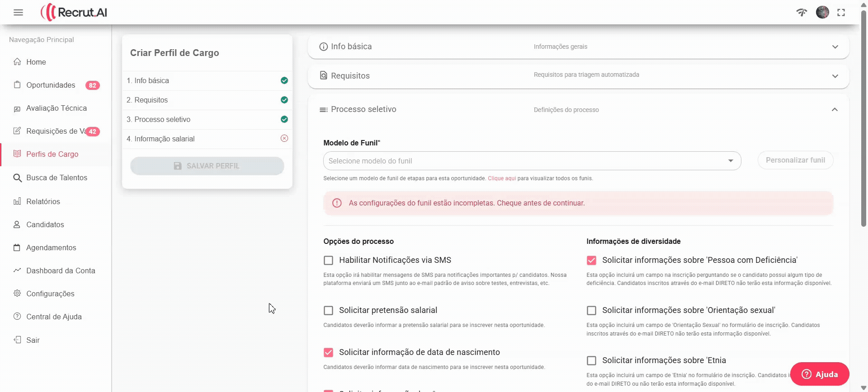Open Candidatos from main navigation
The image size is (868, 392).
(45, 225)
